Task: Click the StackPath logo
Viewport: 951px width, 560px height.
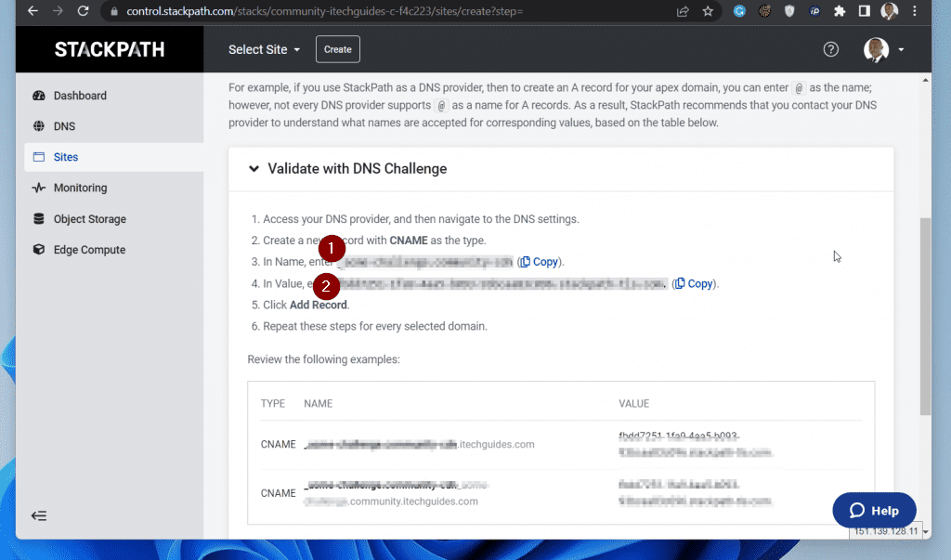Action: (x=110, y=49)
